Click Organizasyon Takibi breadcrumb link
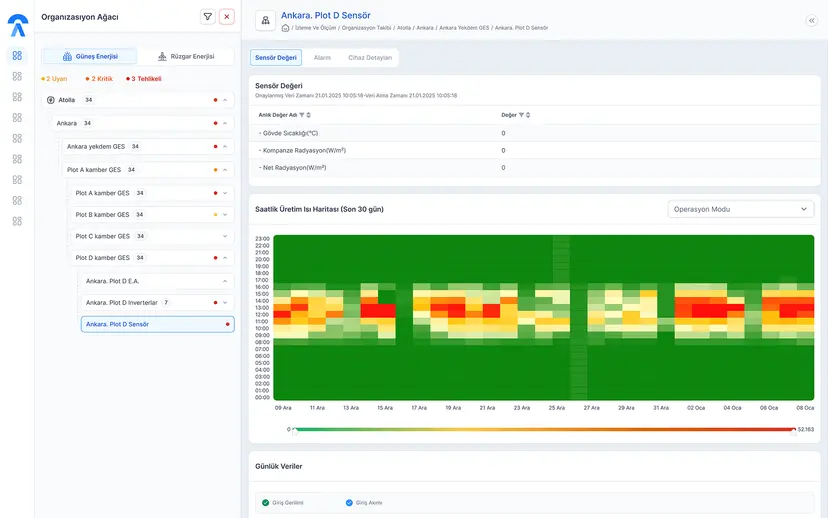Screen dimensions: 828x518 coord(366,28)
